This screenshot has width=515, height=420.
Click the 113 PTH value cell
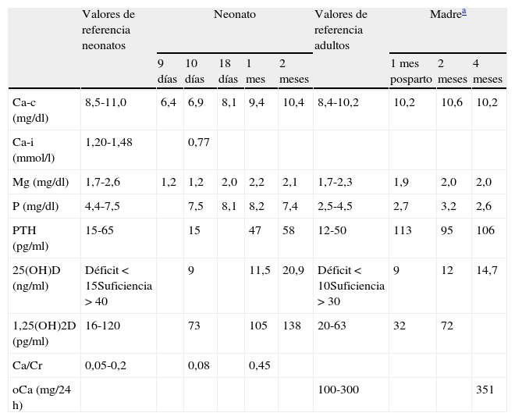403,232
